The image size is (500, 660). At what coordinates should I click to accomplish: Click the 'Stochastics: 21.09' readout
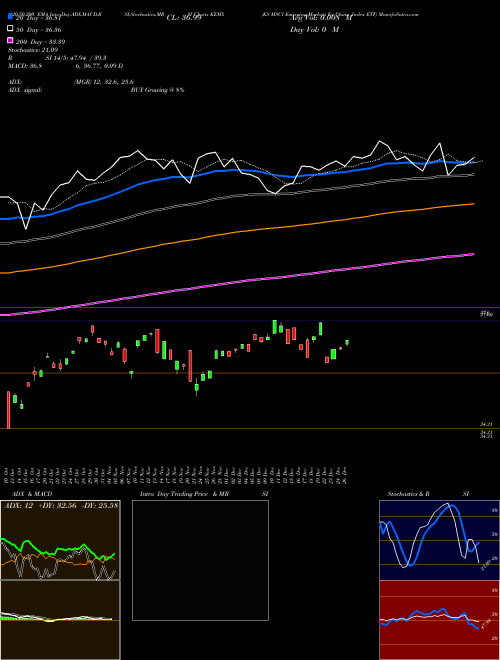point(32,50)
